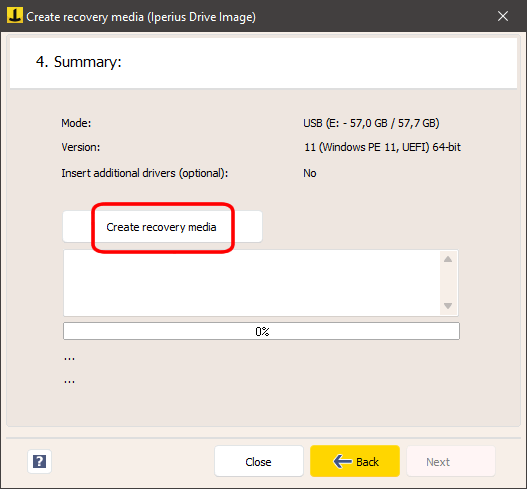The image size is (527, 489).
Task: Click the Windows PE 11 UEFI version value
Action: tap(382, 147)
